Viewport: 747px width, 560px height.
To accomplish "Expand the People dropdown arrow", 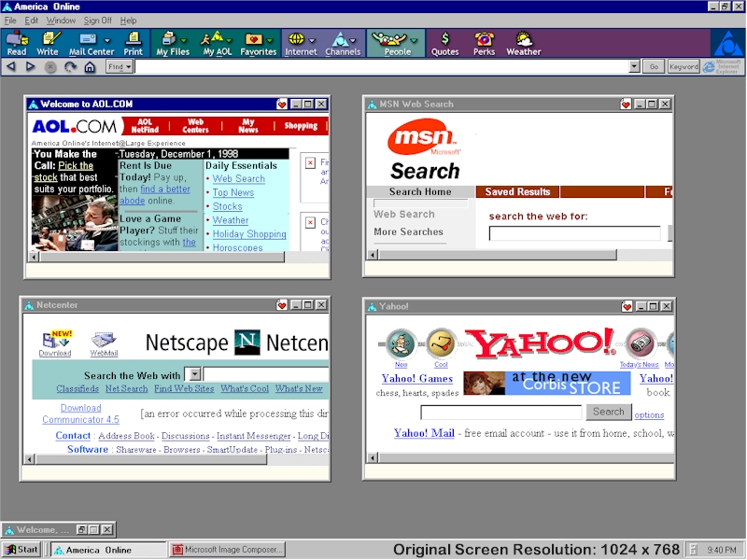I will 414,41.
